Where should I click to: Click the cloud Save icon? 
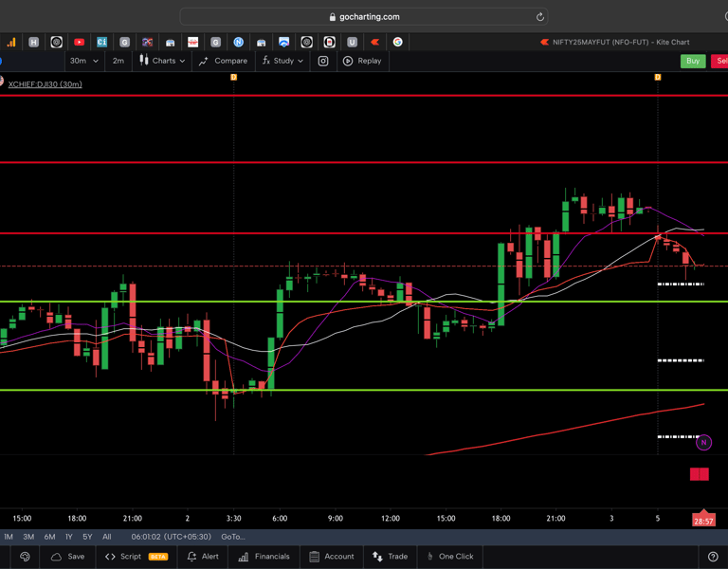[56, 557]
